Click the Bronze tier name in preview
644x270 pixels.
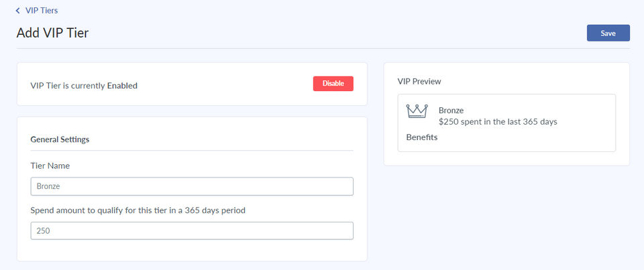[x=451, y=110]
